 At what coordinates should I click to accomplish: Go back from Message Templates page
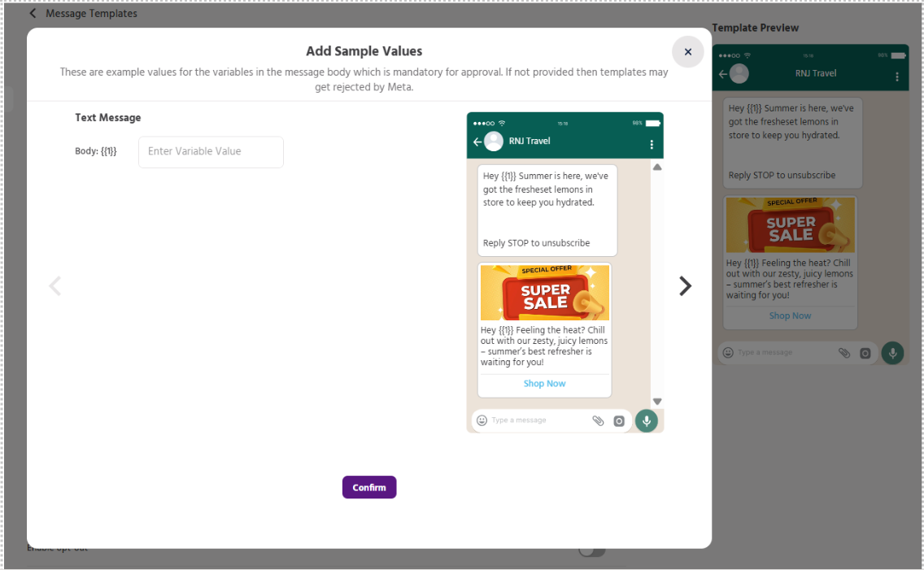(x=33, y=14)
